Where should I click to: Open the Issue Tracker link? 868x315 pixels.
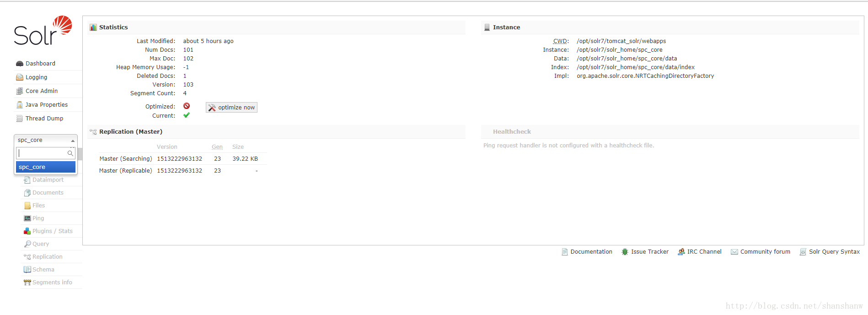coord(650,252)
